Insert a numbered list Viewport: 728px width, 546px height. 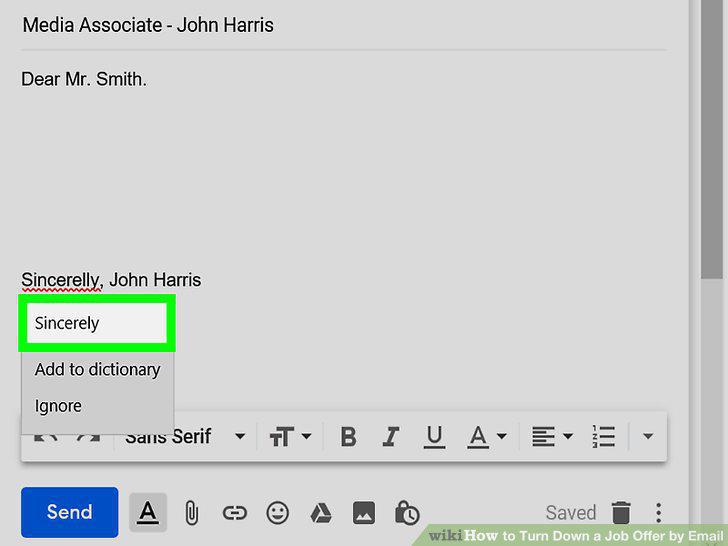click(604, 436)
